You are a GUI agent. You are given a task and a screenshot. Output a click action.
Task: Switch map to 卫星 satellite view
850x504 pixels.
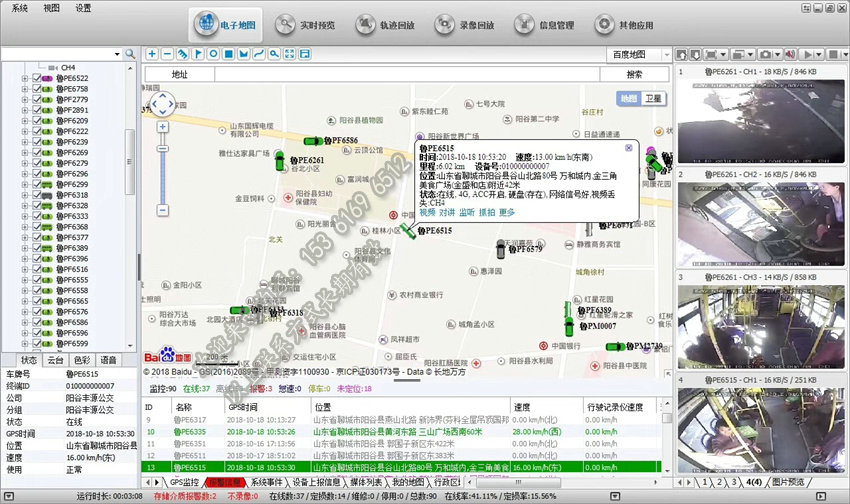pos(653,98)
